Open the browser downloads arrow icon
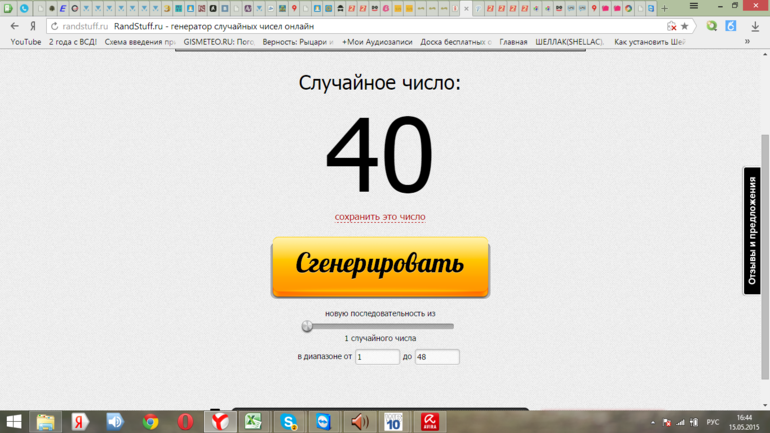Screen dimensions: 770x433 pyautogui.click(x=755, y=26)
